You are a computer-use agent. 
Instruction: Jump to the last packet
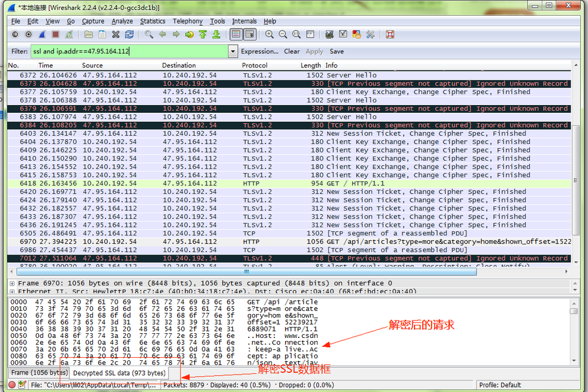(x=217, y=34)
